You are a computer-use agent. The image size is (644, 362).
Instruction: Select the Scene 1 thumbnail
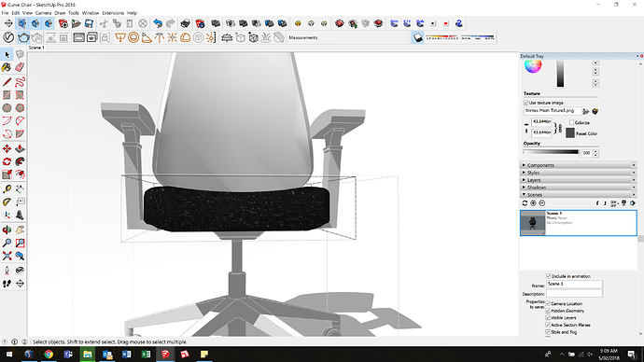pyautogui.click(x=533, y=223)
